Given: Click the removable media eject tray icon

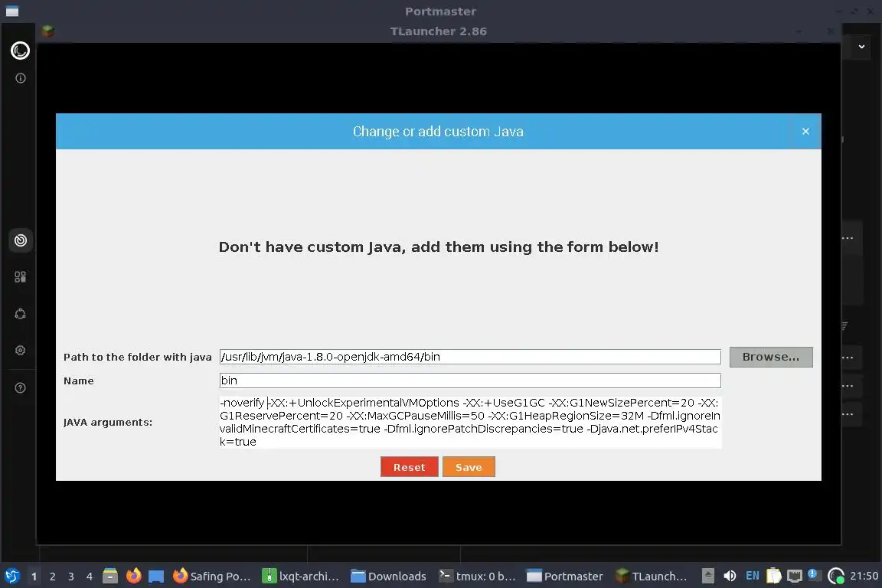Looking at the screenshot, I should click(x=708, y=576).
